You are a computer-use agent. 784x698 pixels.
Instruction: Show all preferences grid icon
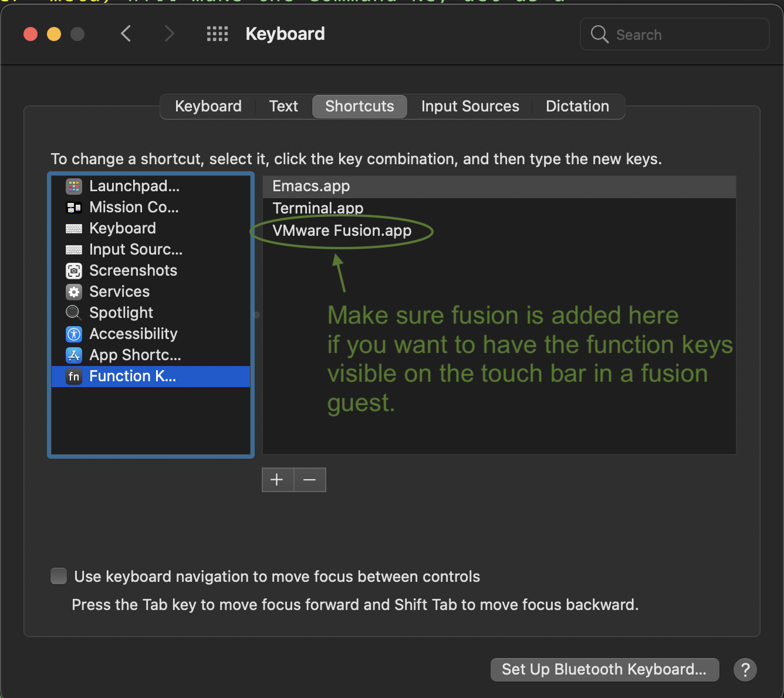(x=217, y=34)
